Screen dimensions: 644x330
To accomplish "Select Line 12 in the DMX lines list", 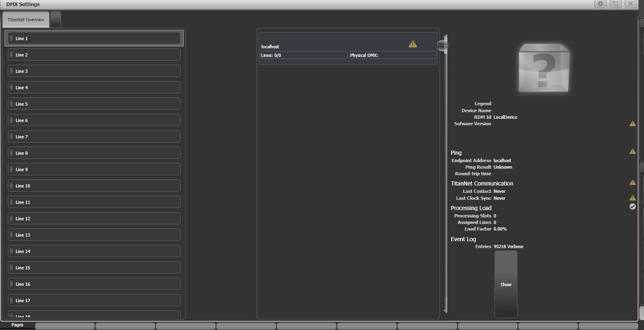I will coord(94,218).
